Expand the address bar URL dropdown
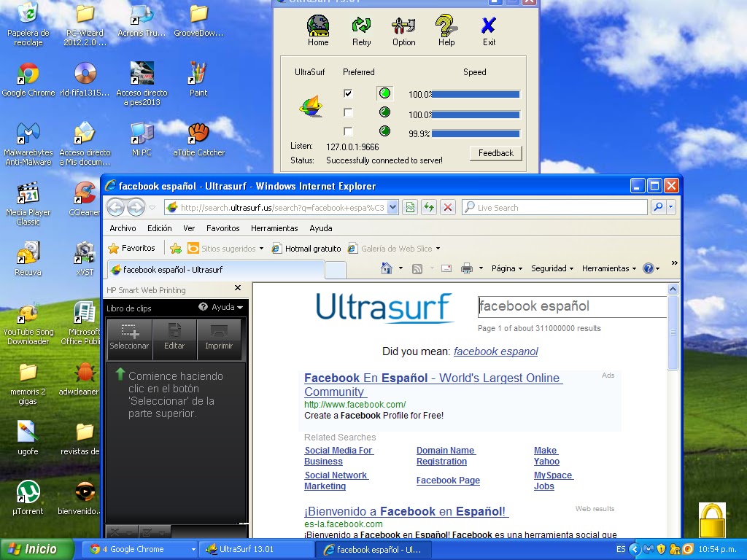Image resolution: width=747 pixels, height=560 pixels. pos(392,208)
